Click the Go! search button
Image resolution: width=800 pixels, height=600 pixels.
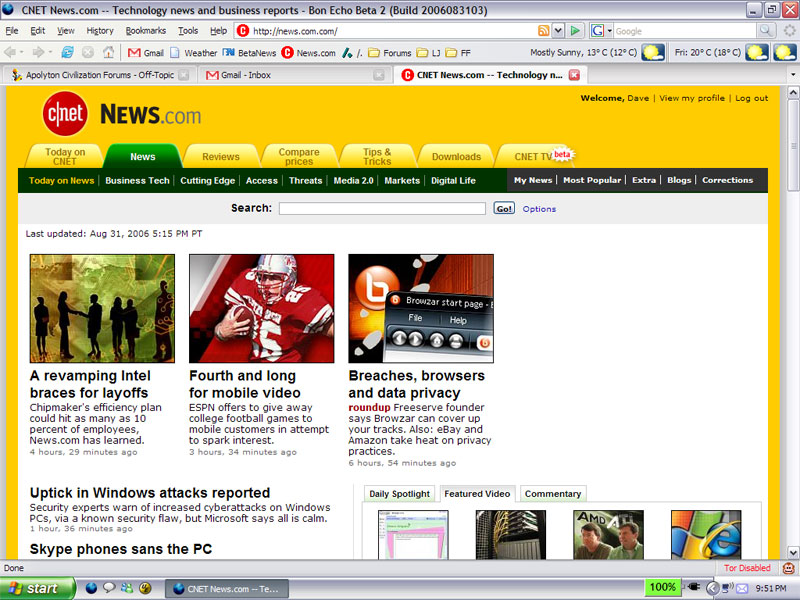[504, 209]
